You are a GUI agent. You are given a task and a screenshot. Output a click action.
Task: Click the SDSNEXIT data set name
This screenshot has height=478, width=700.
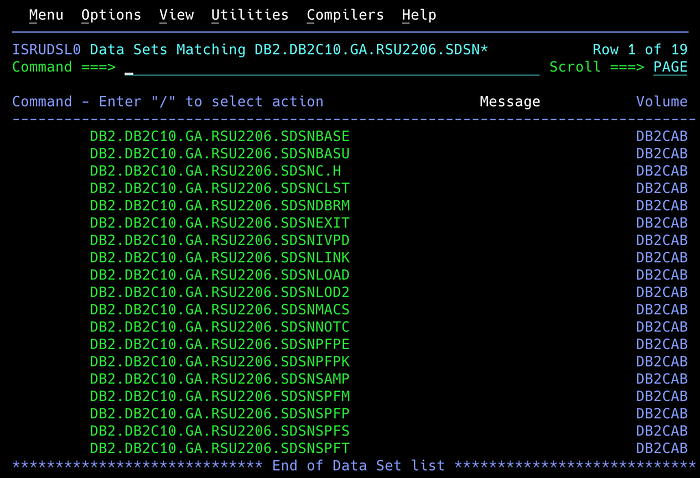coord(220,223)
